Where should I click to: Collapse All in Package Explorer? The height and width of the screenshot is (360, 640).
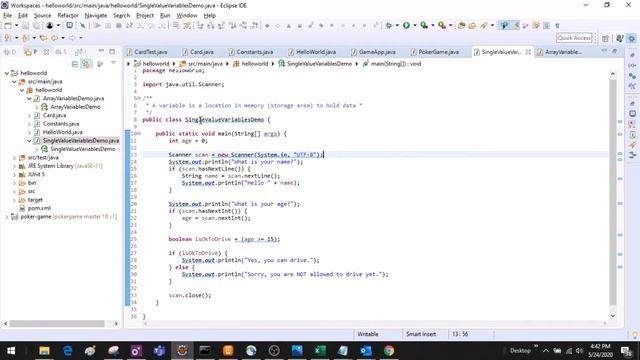(x=75, y=64)
